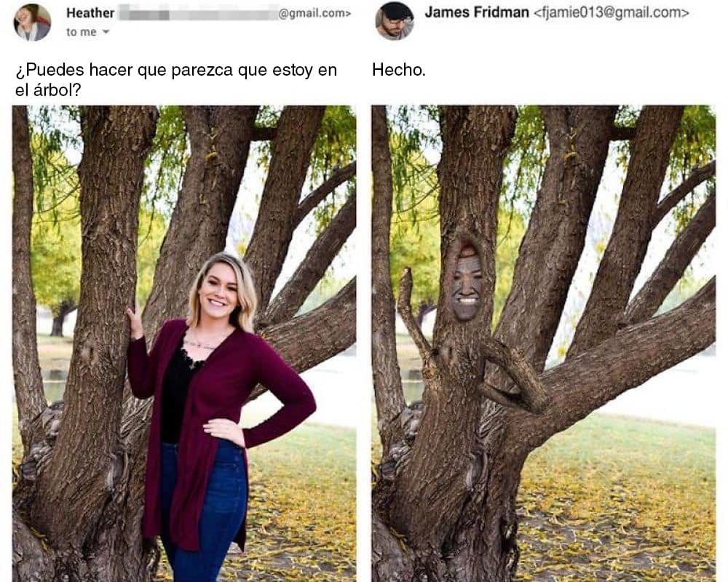
Task: Select the sender name James Fridman
Action: tap(476, 12)
